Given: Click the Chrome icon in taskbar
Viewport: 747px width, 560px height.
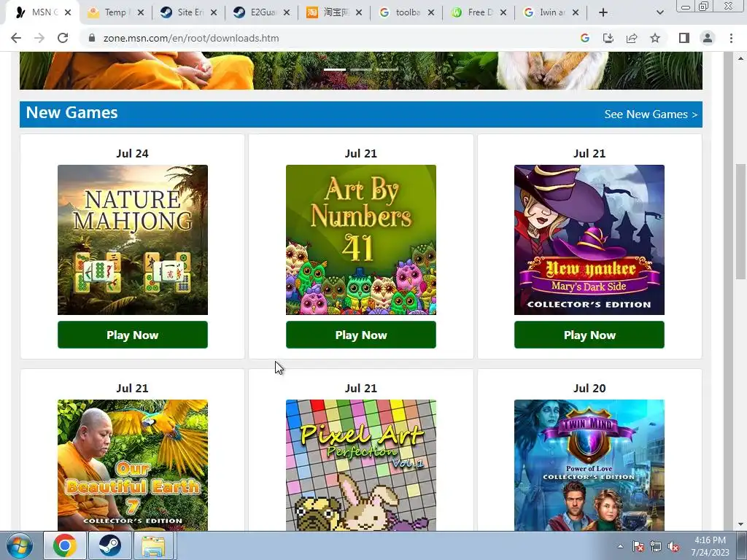Looking at the screenshot, I should click(65, 545).
